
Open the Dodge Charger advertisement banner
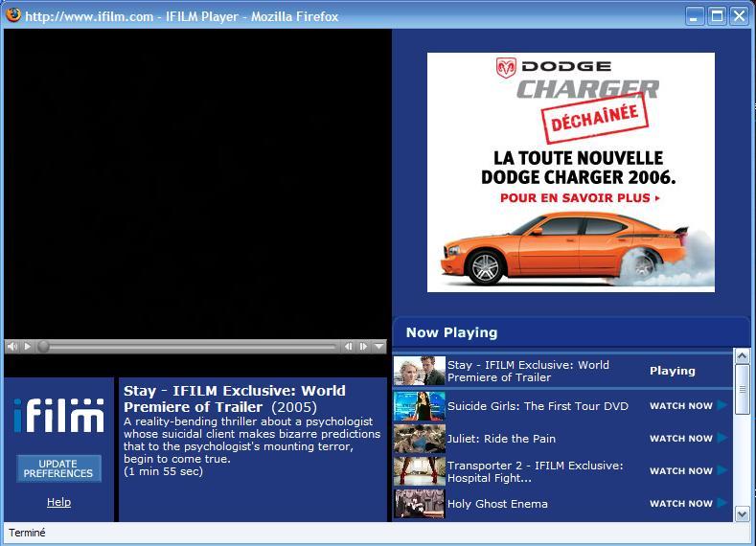571,172
